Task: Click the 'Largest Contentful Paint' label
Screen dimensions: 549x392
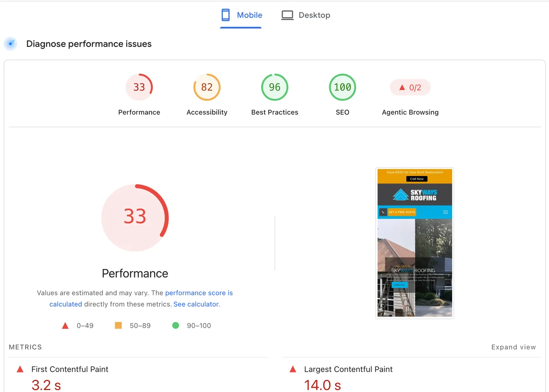Action: (x=348, y=369)
